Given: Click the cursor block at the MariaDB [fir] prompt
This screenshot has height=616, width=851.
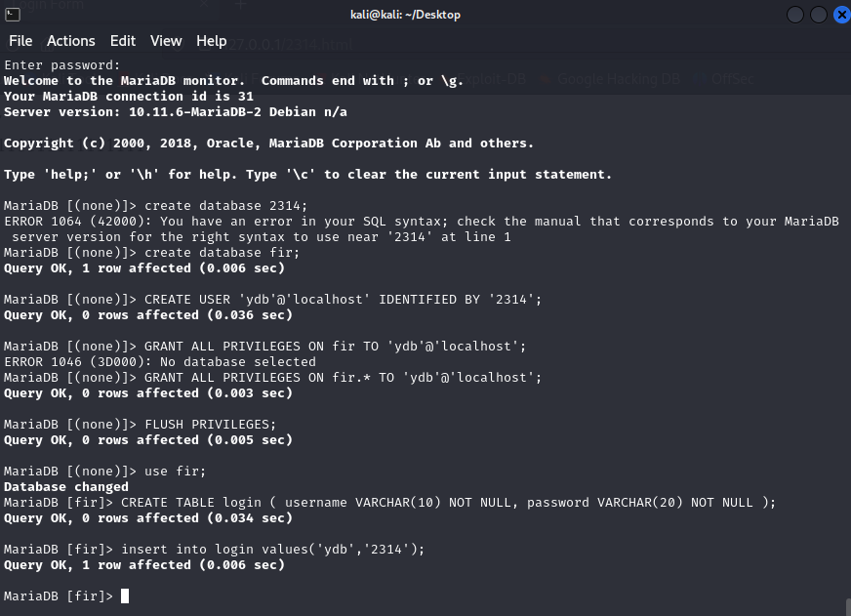Looking at the screenshot, I should coord(125,595).
